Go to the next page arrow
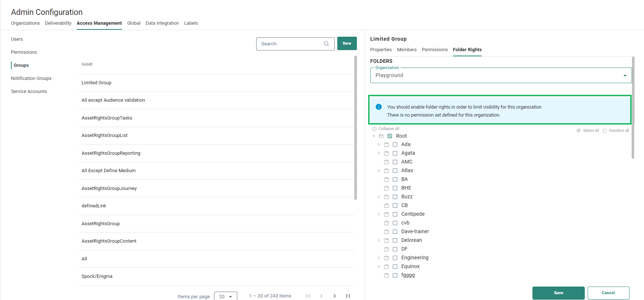Viewport: 644px width, 300px height. point(334,296)
